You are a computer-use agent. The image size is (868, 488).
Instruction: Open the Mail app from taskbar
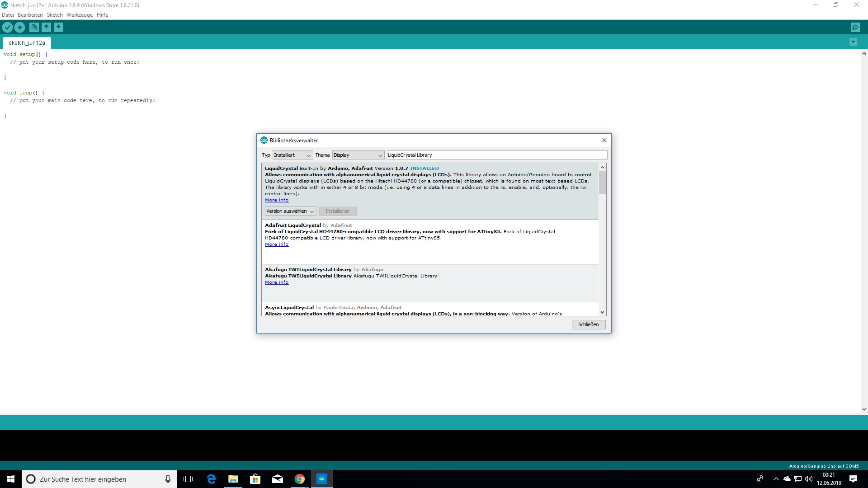pos(277,479)
